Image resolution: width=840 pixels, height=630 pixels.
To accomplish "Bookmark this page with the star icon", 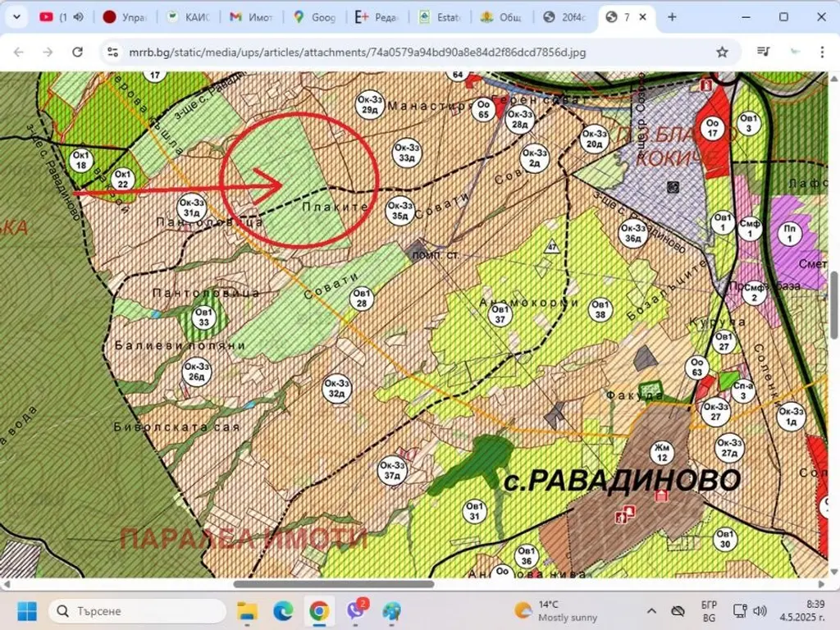I will point(722,52).
